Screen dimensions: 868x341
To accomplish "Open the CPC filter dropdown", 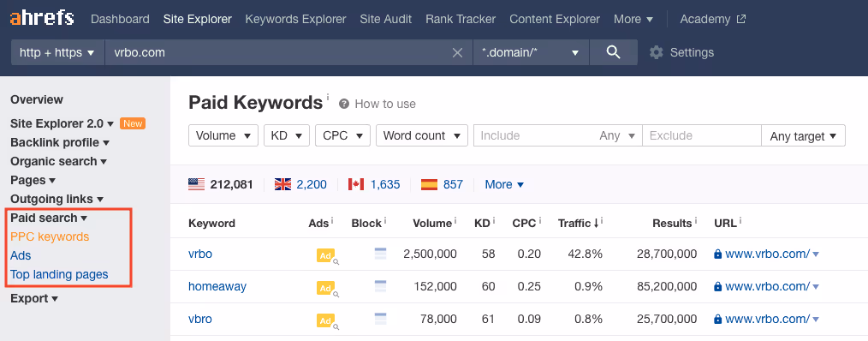I will (342, 136).
